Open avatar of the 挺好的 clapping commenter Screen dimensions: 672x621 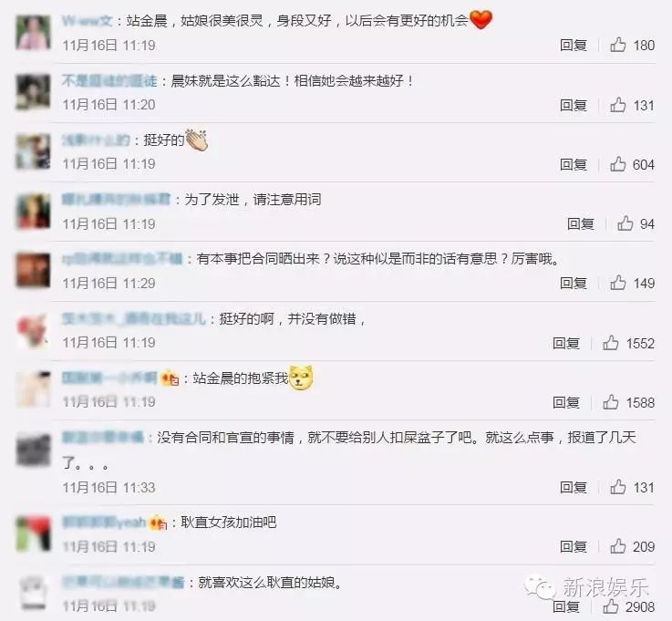tap(33, 151)
